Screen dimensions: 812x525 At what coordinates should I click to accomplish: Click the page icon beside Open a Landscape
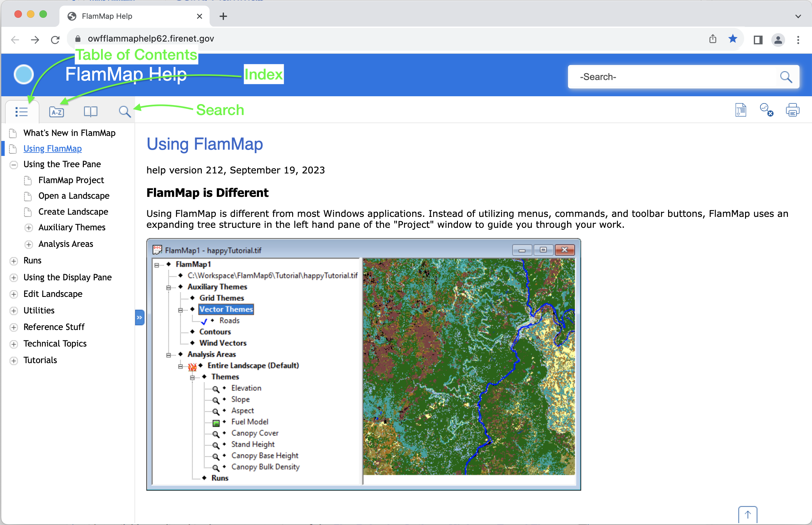coord(28,196)
